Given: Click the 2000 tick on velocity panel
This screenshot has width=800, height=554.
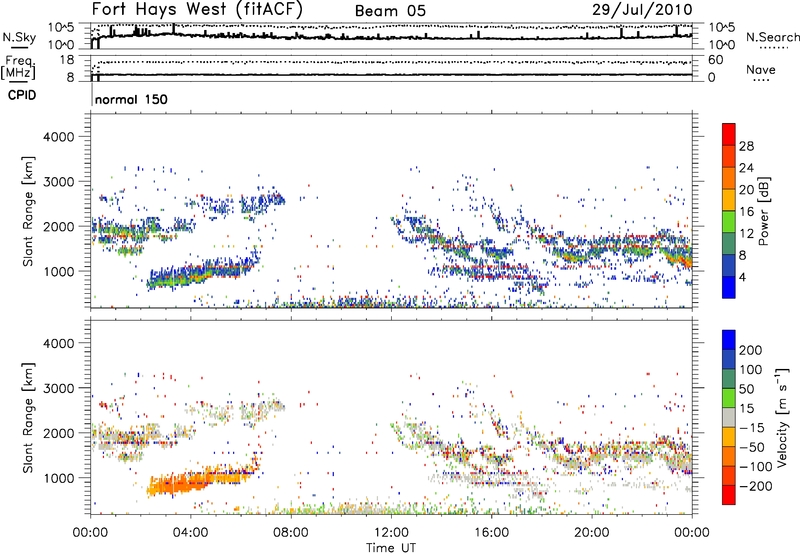Looking at the screenshot, I should pyautogui.click(x=58, y=433).
